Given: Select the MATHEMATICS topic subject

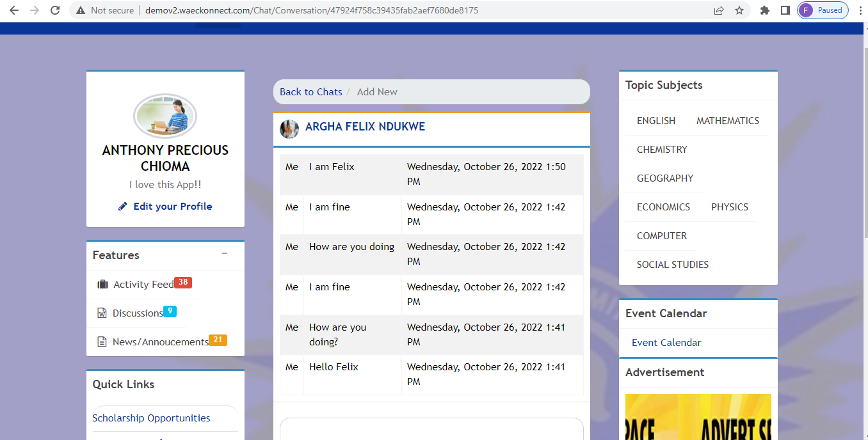Looking at the screenshot, I should tap(727, 121).
